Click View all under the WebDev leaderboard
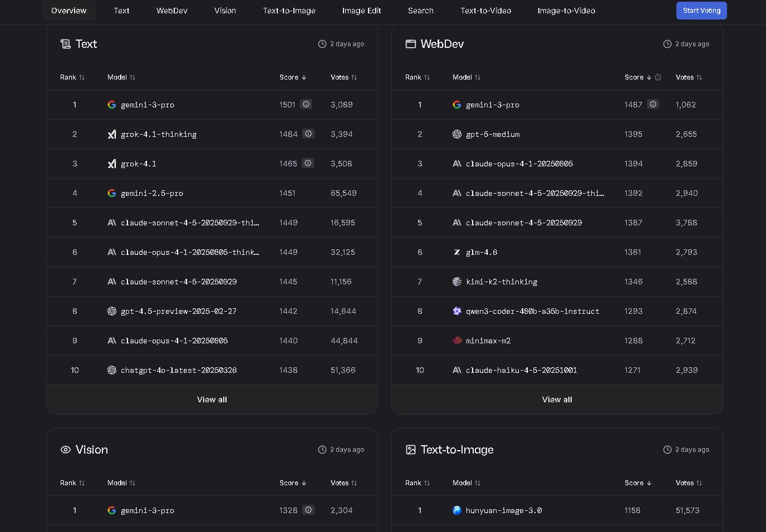The width and height of the screenshot is (766, 532). point(557,400)
